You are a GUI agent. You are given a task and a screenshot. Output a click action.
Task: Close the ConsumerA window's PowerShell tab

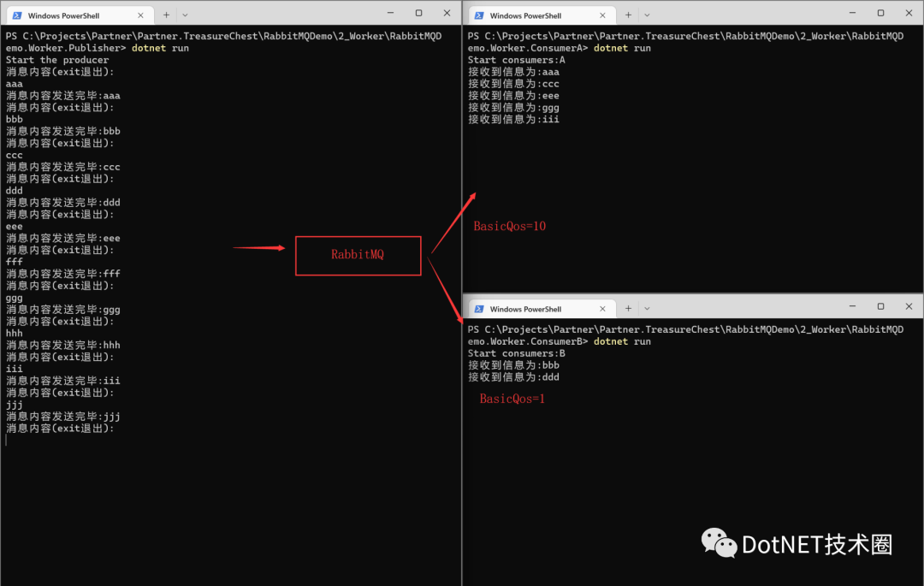(602, 15)
